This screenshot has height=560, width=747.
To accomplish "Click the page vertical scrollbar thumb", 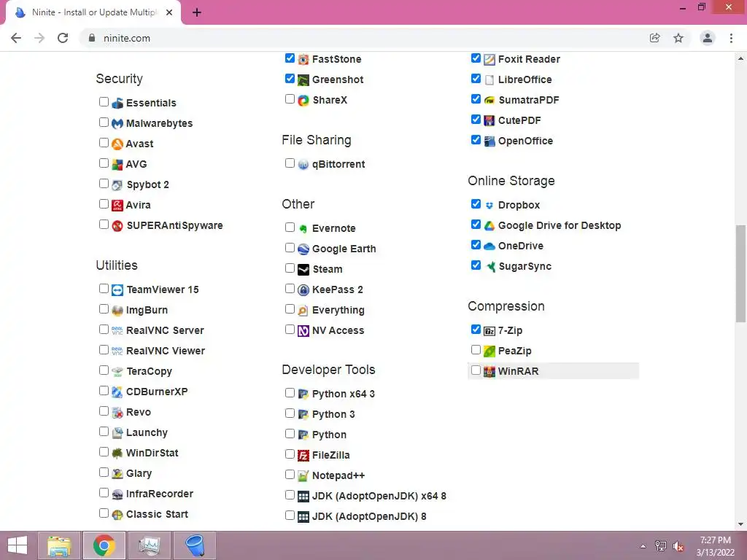I will [x=740, y=273].
